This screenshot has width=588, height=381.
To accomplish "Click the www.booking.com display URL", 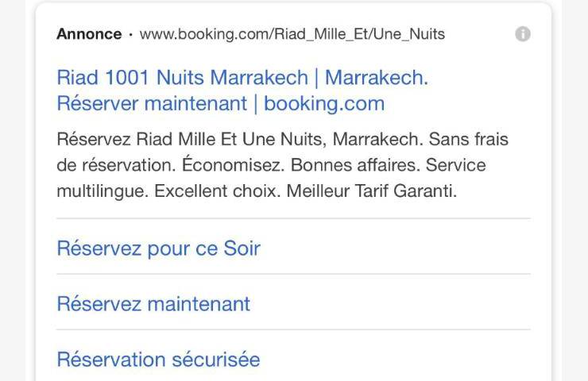I will 208,34.
